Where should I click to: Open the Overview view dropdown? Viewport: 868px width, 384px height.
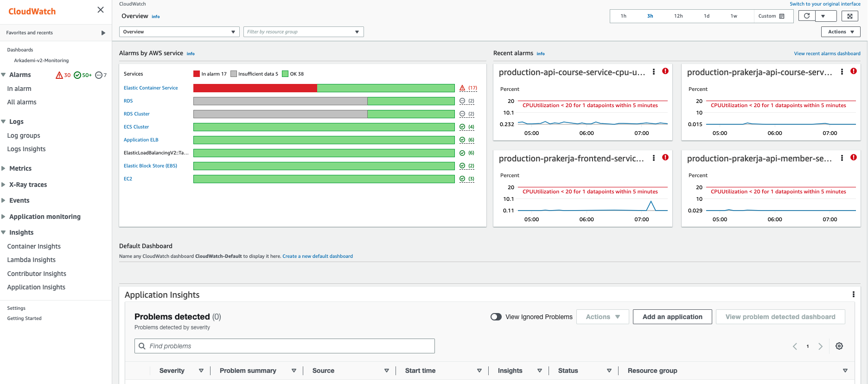pyautogui.click(x=179, y=32)
